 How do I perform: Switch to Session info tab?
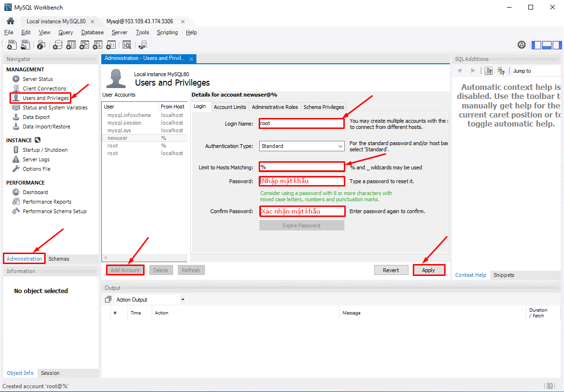[x=50, y=373]
